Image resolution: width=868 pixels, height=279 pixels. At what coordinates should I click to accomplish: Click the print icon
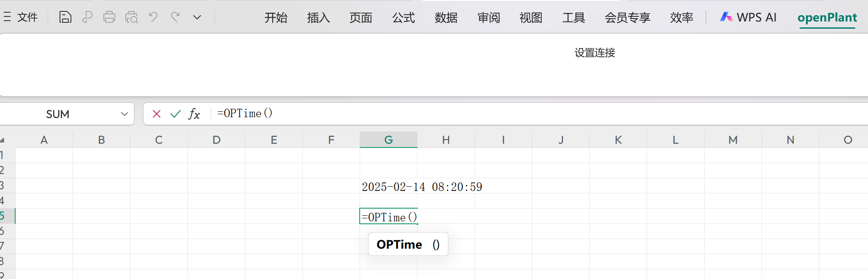click(x=109, y=17)
